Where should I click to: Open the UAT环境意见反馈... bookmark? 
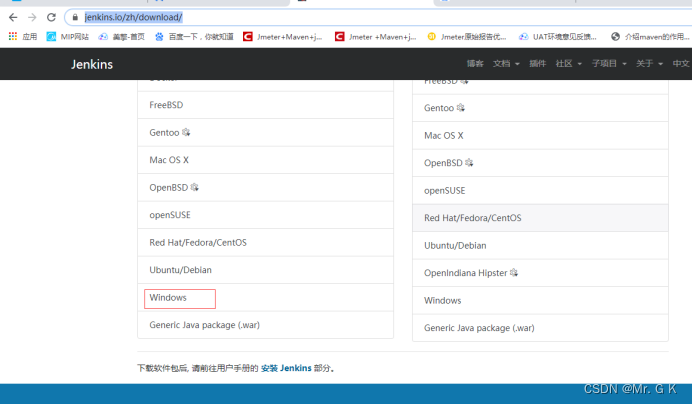coord(558,37)
